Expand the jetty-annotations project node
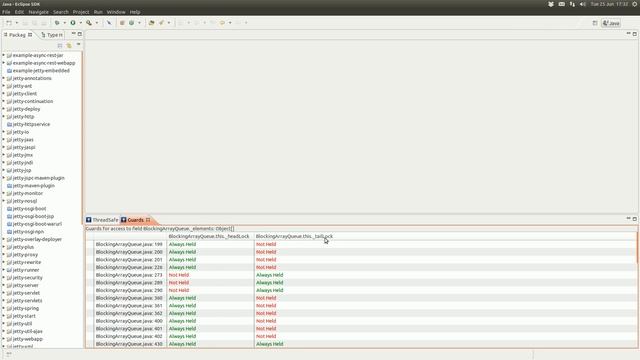640x360 pixels. tap(4, 78)
